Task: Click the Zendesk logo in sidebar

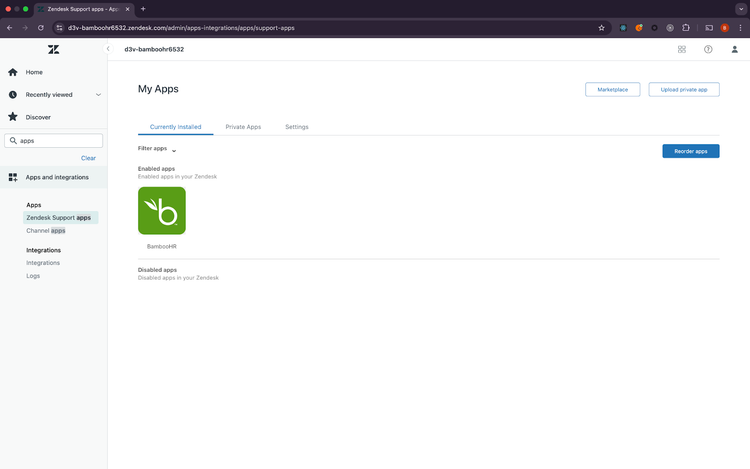Action: 54,49
